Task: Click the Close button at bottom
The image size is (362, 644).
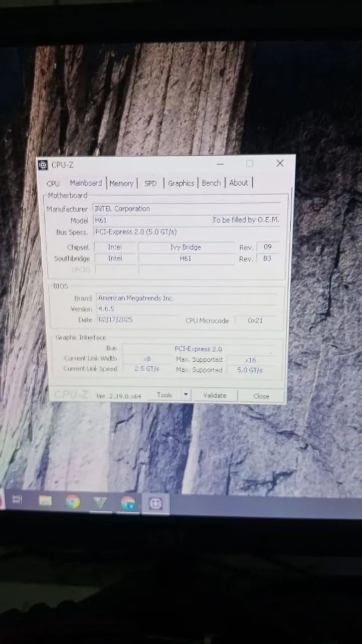Action: (261, 396)
